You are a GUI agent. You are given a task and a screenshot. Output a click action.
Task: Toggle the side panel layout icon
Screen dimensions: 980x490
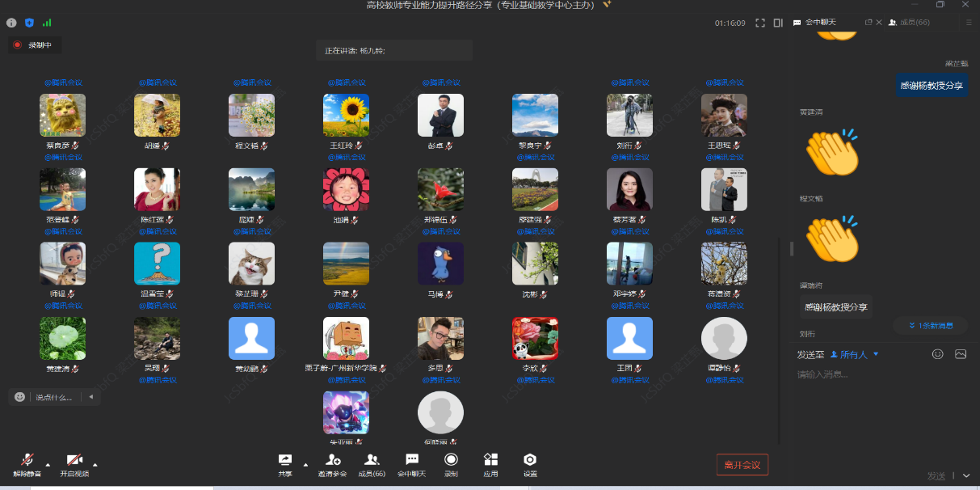pyautogui.click(x=778, y=23)
